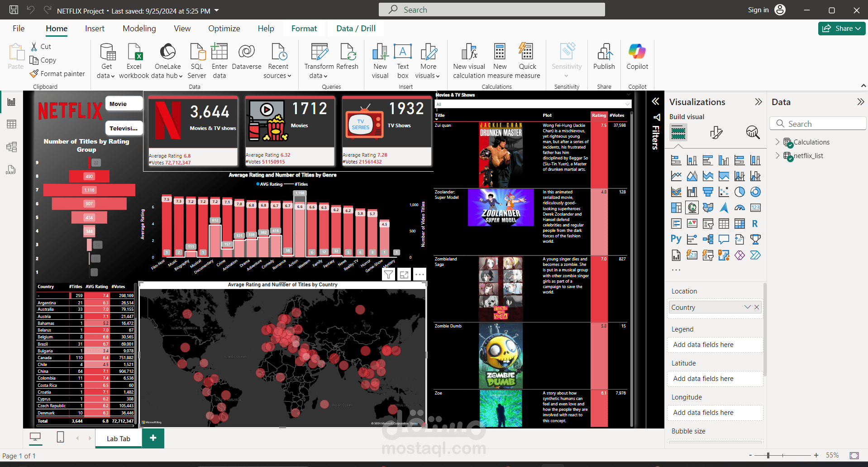
Task: Switch to the Modeling ribbon tab
Action: click(139, 29)
